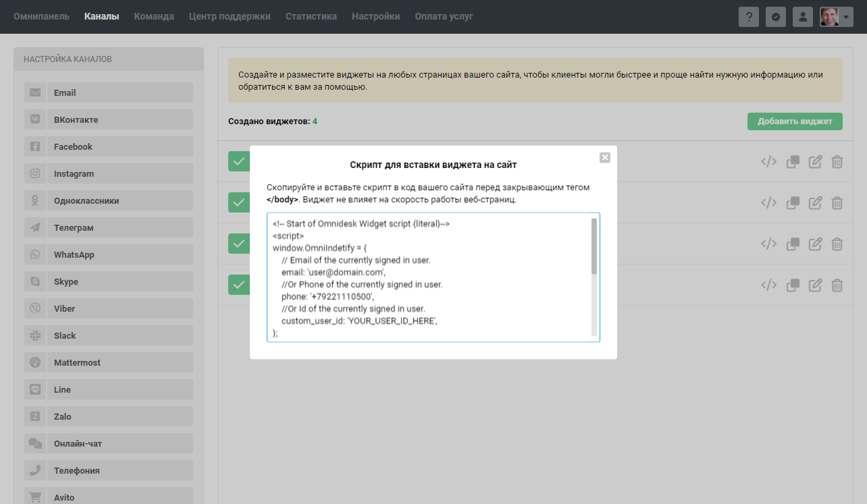Go to Центр поддержки

[230, 16]
